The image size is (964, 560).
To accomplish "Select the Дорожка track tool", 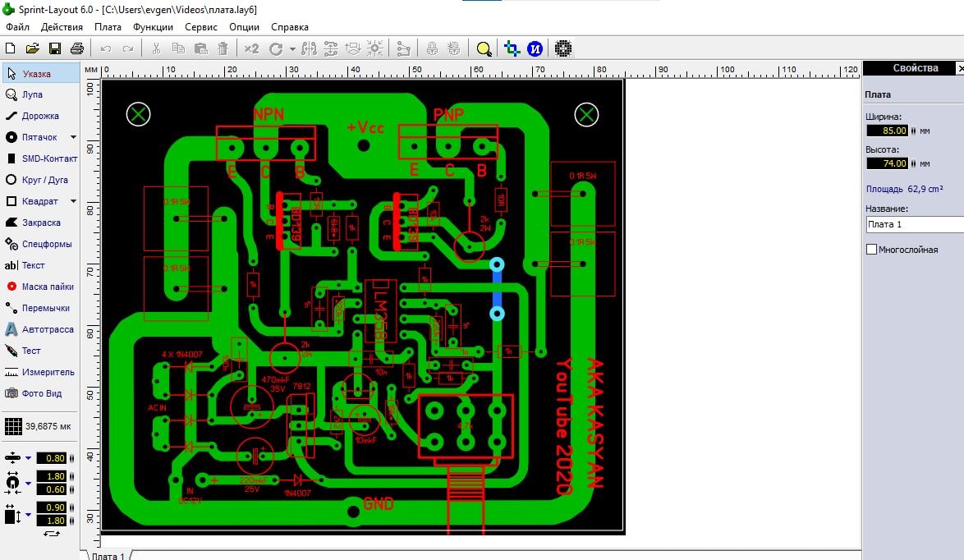I will pyautogui.click(x=39, y=116).
